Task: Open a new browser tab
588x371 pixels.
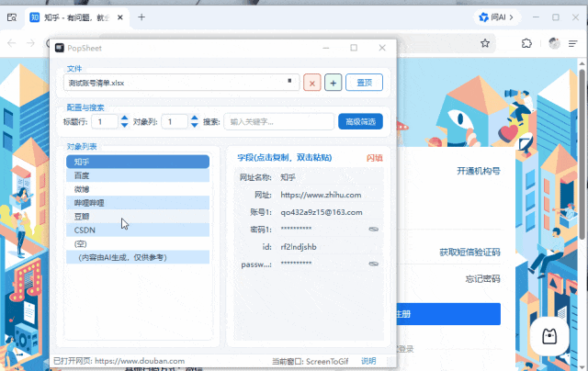Action: click(x=141, y=17)
